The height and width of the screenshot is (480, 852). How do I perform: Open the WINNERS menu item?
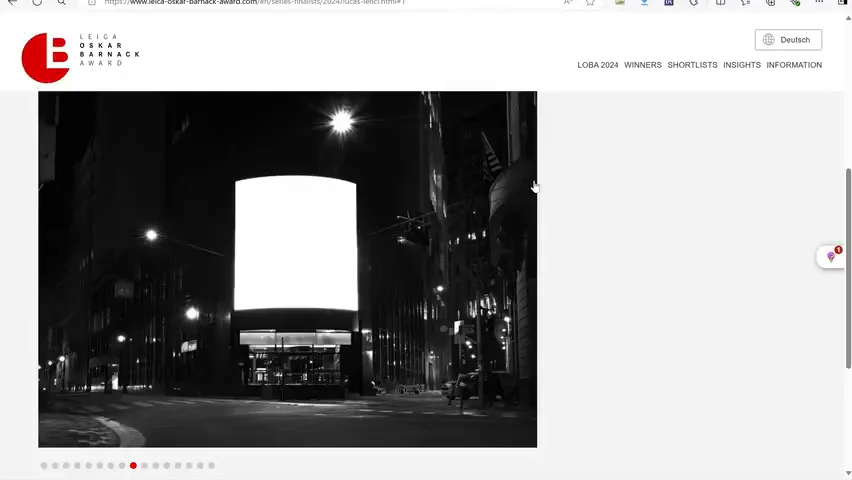[x=643, y=65]
